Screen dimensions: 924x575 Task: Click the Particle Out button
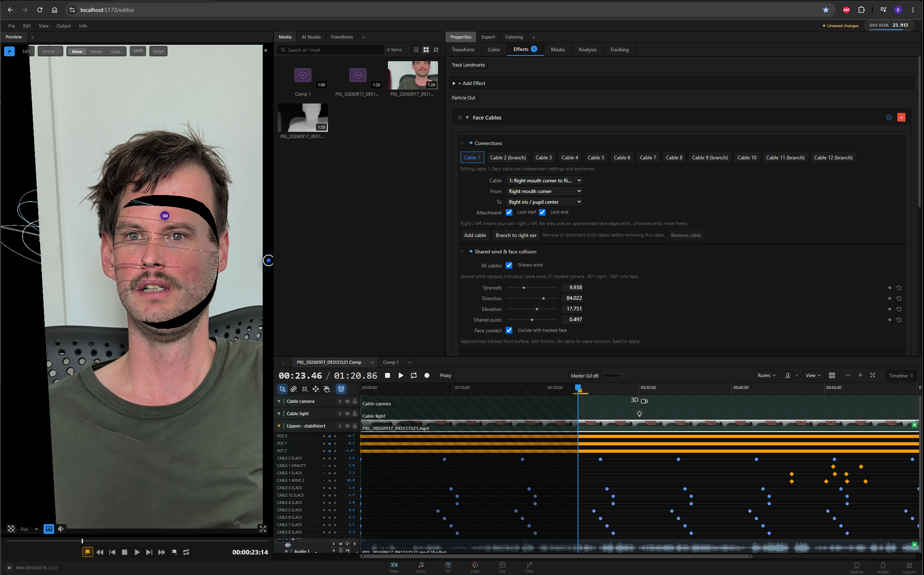(x=463, y=98)
